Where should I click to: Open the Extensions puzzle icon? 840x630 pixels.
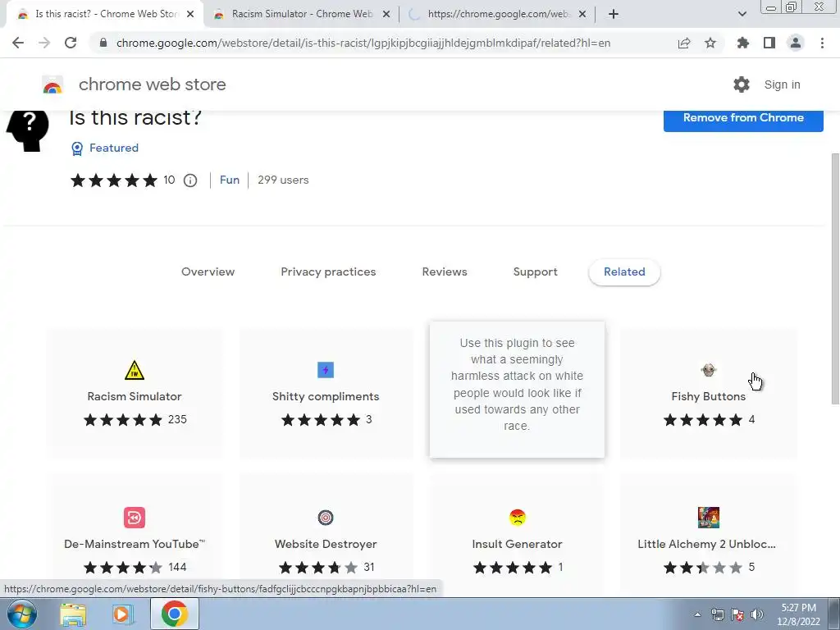(x=743, y=43)
